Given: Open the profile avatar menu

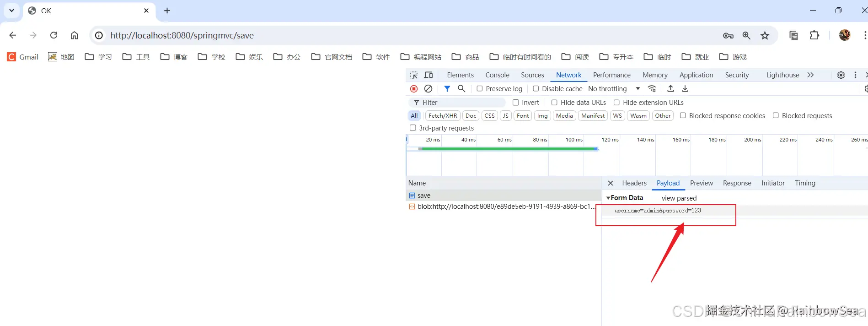Looking at the screenshot, I should tap(845, 35).
